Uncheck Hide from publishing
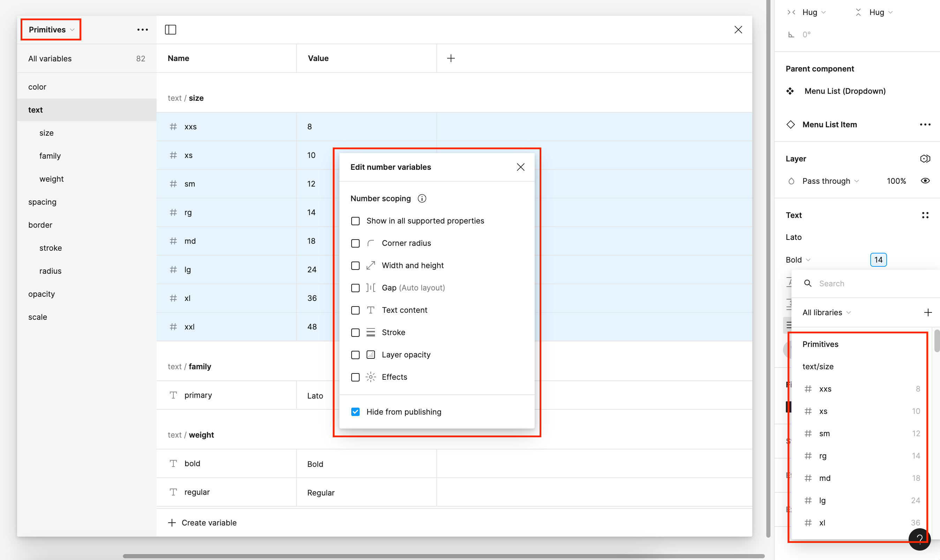The height and width of the screenshot is (560, 940). (355, 412)
